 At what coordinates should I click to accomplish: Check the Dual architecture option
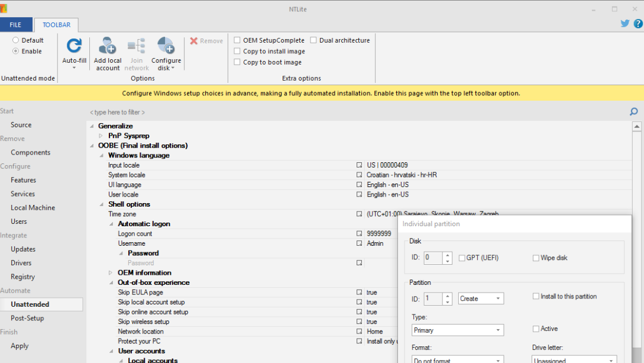pos(313,40)
